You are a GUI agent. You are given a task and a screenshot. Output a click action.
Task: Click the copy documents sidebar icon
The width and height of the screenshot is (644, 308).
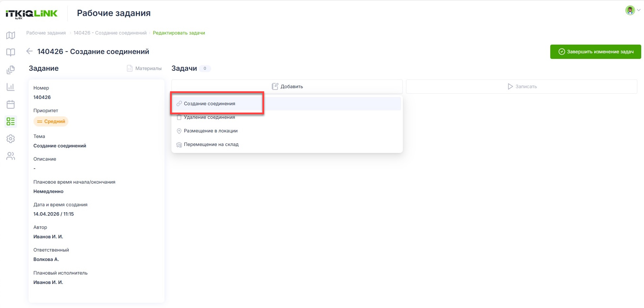(x=10, y=70)
